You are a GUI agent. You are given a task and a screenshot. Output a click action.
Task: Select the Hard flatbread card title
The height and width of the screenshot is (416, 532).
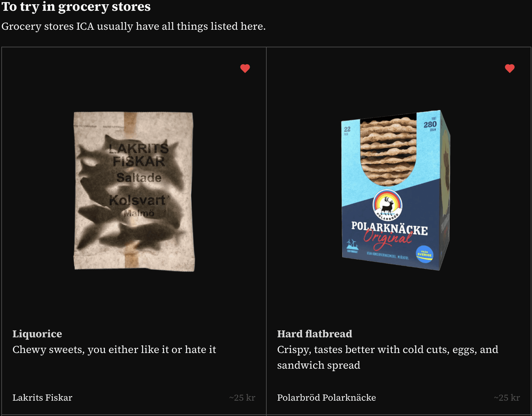[x=315, y=334]
